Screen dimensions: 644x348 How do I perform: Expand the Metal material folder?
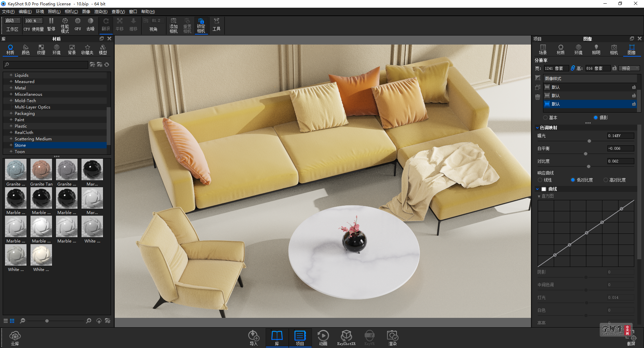(11, 88)
